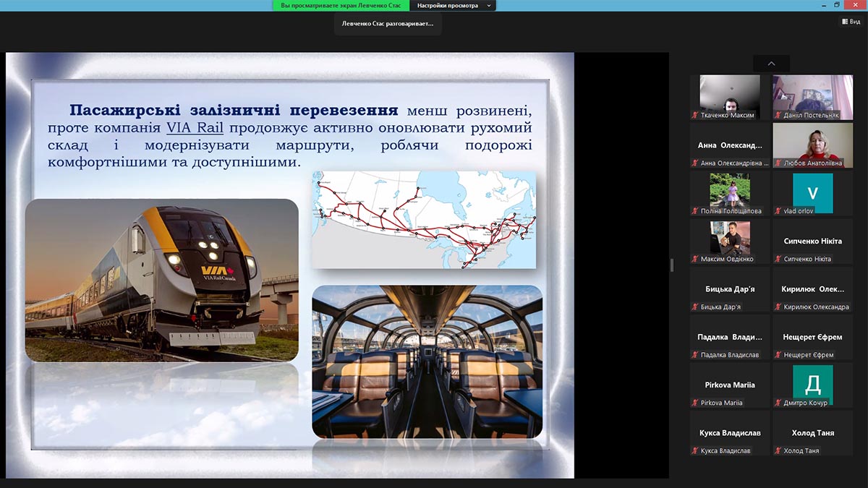Select Поліна Голощапова's video thumbnail
This screenshot has width=868, height=488.
(x=730, y=193)
